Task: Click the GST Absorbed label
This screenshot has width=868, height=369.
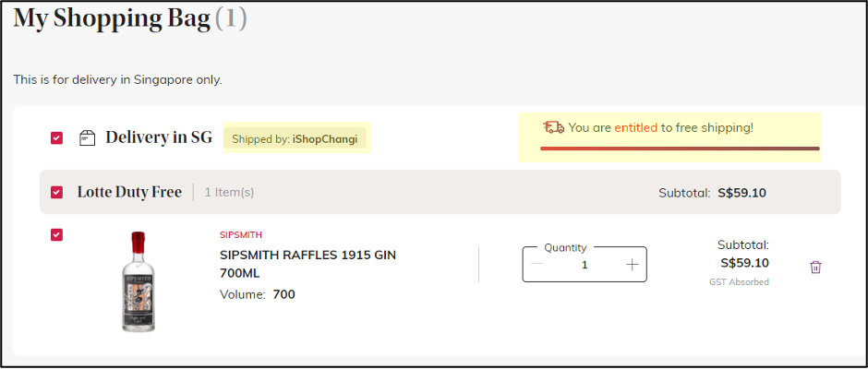Action: coord(739,282)
